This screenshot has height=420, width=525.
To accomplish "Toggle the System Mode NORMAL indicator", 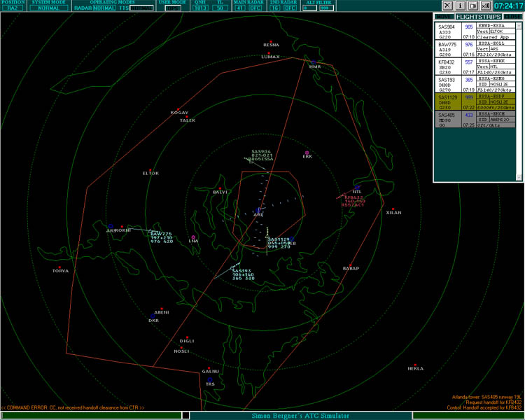I will point(50,8).
